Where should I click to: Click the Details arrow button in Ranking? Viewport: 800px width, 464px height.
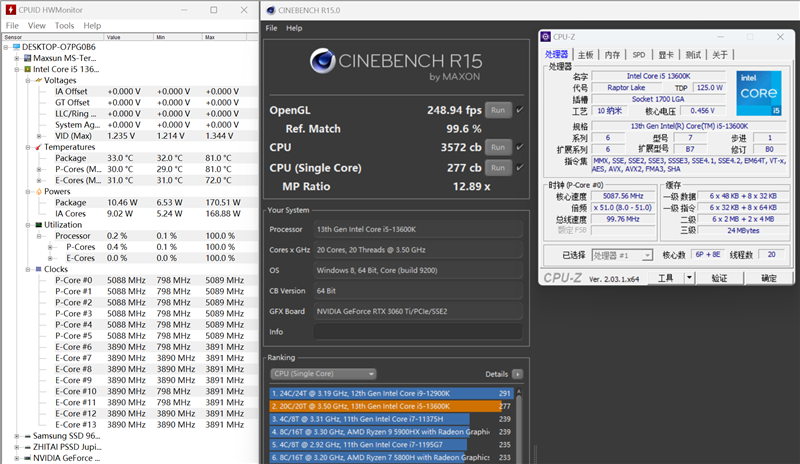pos(517,374)
